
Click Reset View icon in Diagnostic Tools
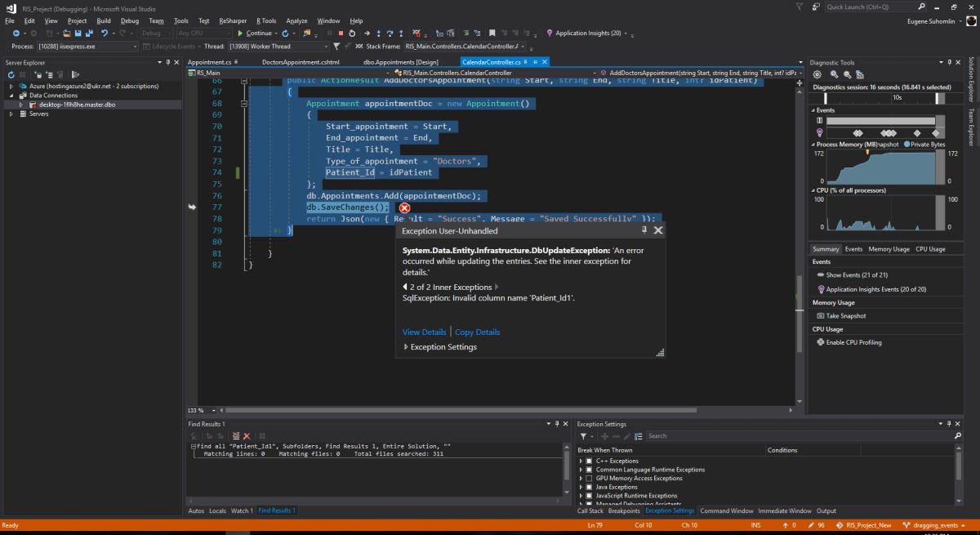pyautogui.click(x=858, y=74)
